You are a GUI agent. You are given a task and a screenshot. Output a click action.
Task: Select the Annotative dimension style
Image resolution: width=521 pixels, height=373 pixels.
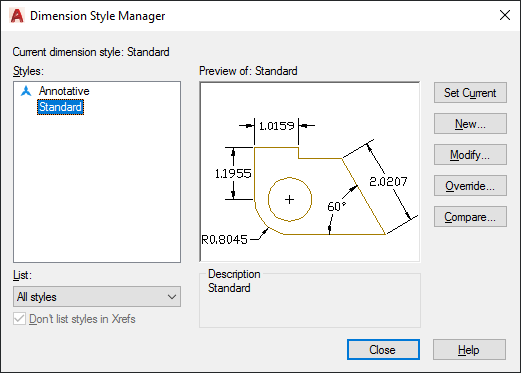pyautogui.click(x=64, y=91)
